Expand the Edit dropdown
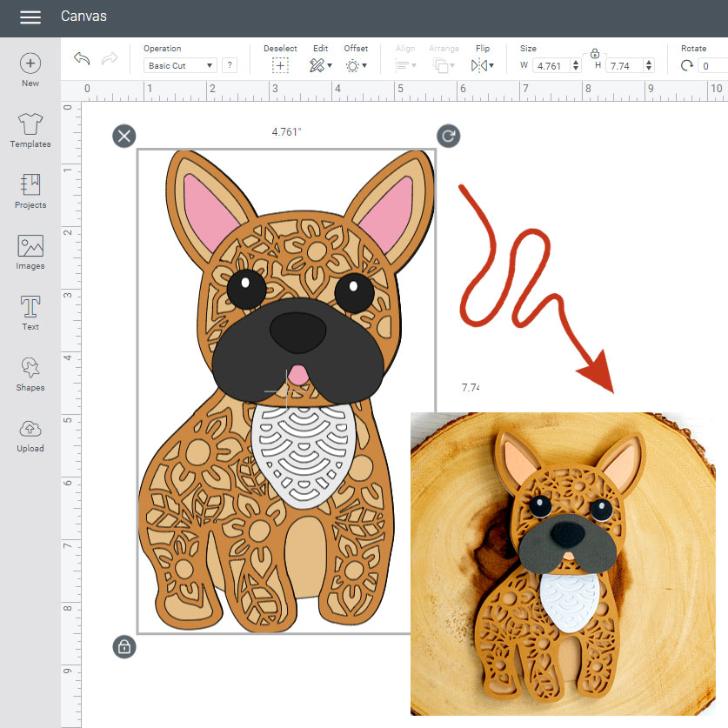728x728 pixels. pos(320,65)
